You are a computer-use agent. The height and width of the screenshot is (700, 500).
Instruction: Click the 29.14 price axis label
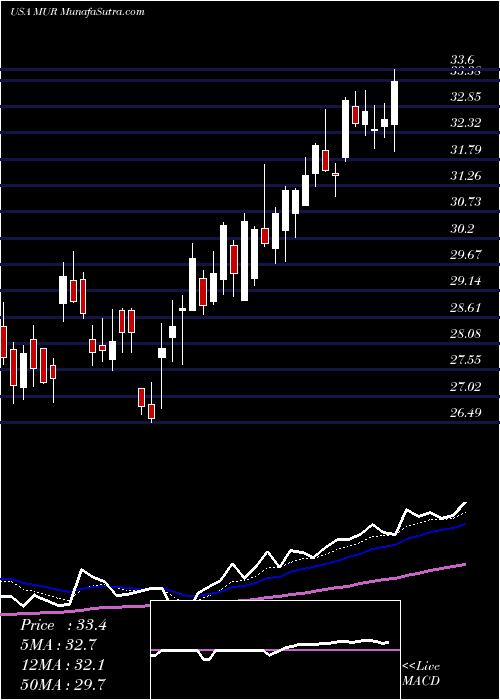pos(466,281)
